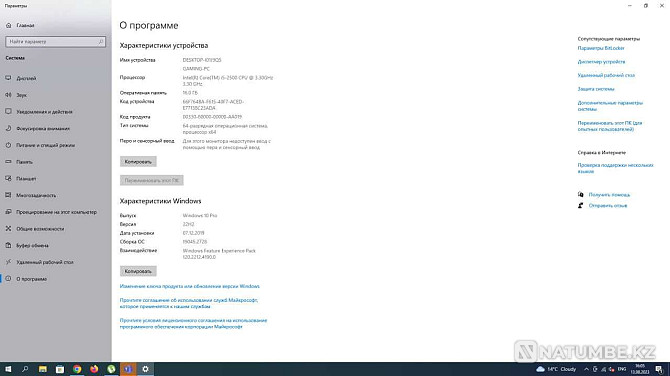Image resolution: width=670 pixels, height=376 pixels.
Task: Select the Tablet settings item
Action: (x=26, y=179)
